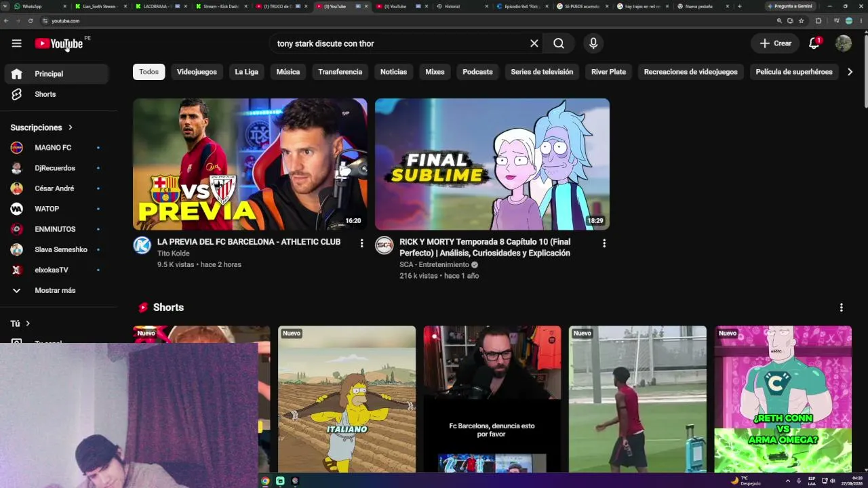868x488 pixels.
Task: Select the Noticias filter chip
Action: [393, 72]
